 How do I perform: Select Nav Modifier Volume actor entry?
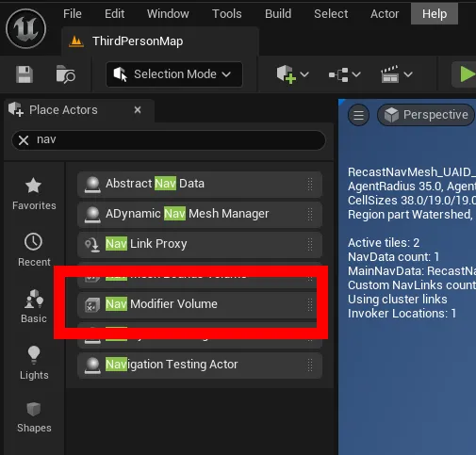pyautogui.click(x=200, y=304)
